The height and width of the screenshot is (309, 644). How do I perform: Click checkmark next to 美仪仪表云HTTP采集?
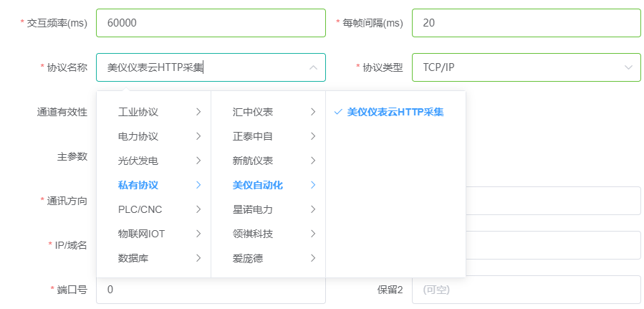(x=338, y=112)
